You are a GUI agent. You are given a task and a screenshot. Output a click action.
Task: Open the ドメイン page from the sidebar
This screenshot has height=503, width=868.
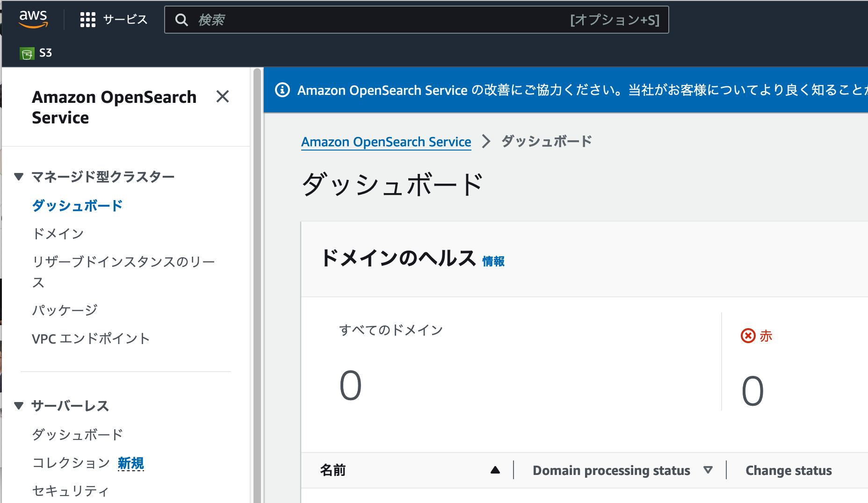[58, 233]
